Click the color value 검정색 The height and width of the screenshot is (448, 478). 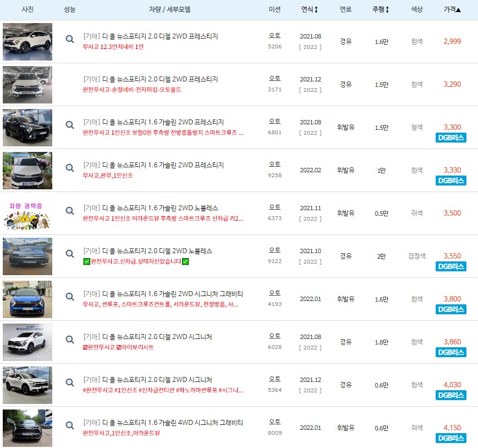point(417,256)
